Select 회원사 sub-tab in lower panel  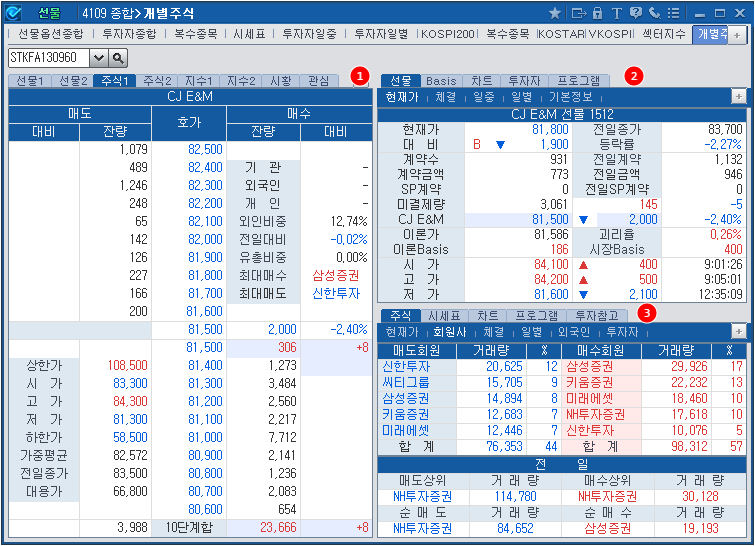(450, 332)
